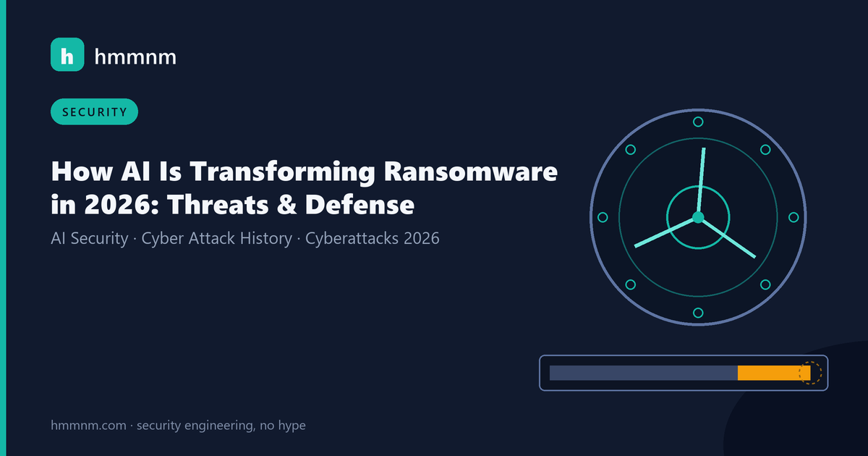
Task: Click the dashed circle at progress bar end
Action: click(810, 373)
